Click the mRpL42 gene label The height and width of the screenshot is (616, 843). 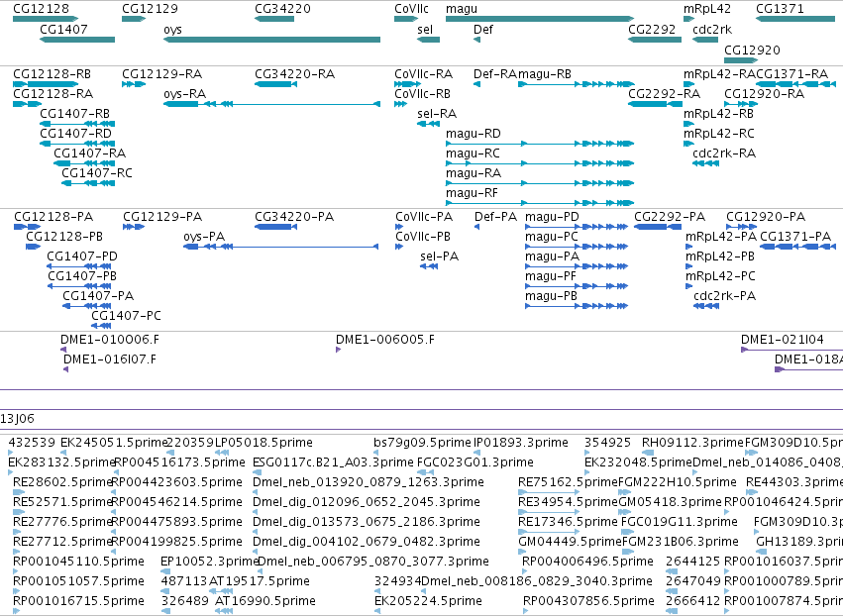coord(707,9)
